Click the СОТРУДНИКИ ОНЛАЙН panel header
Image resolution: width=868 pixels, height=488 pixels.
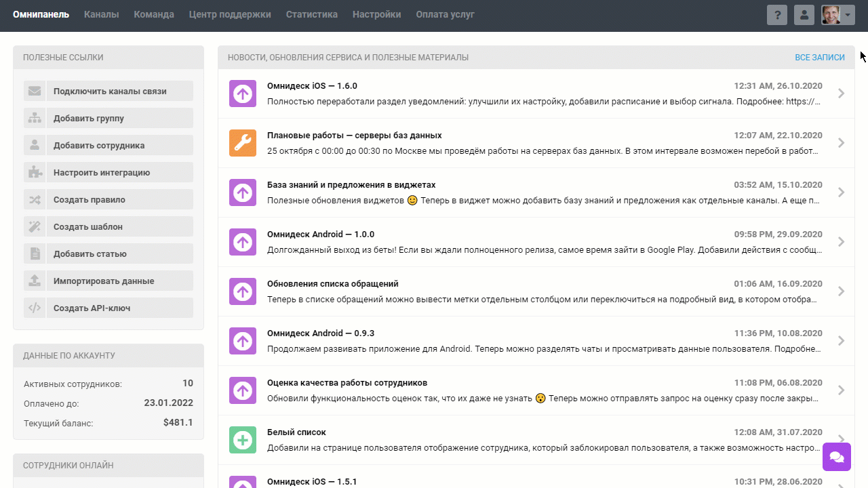coord(108,465)
